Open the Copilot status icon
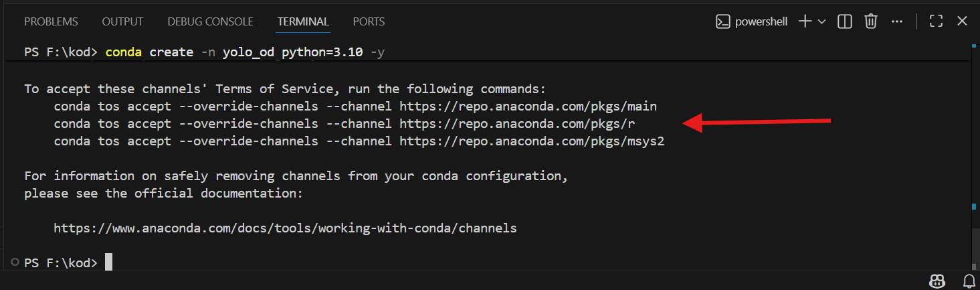This screenshot has height=290, width=980. [x=937, y=281]
